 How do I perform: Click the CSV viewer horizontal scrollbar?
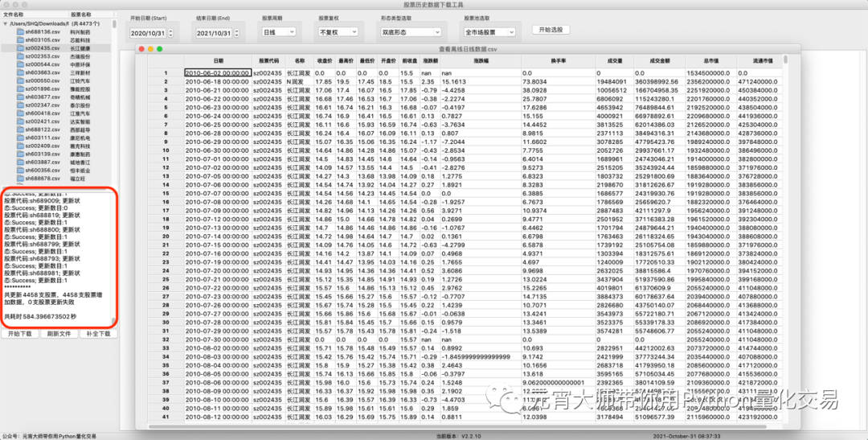coord(457,426)
